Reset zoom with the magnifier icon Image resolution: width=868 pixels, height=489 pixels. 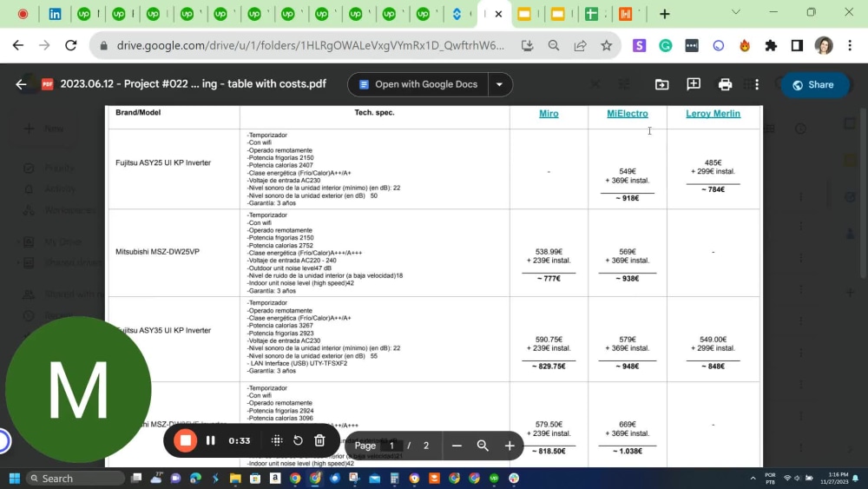click(483, 446)
